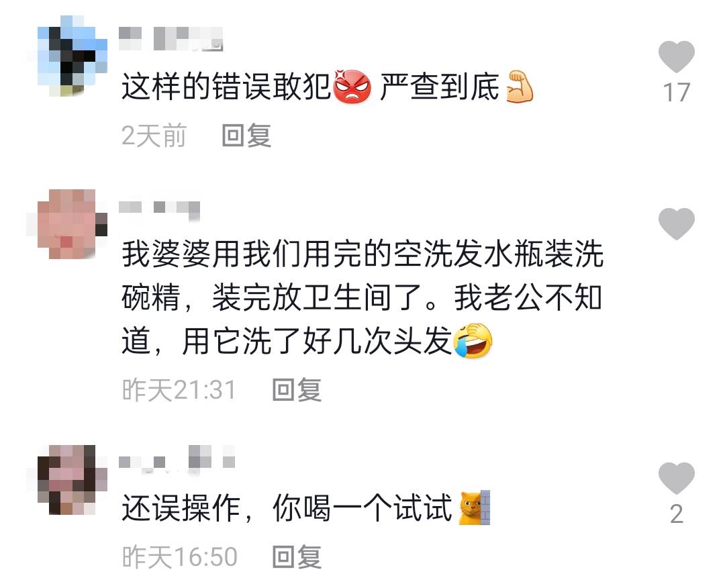This screenshot has width=725, height=588.
Task: Reply to the comment from 昨天16:50
Action: click(x=297, y=556)
